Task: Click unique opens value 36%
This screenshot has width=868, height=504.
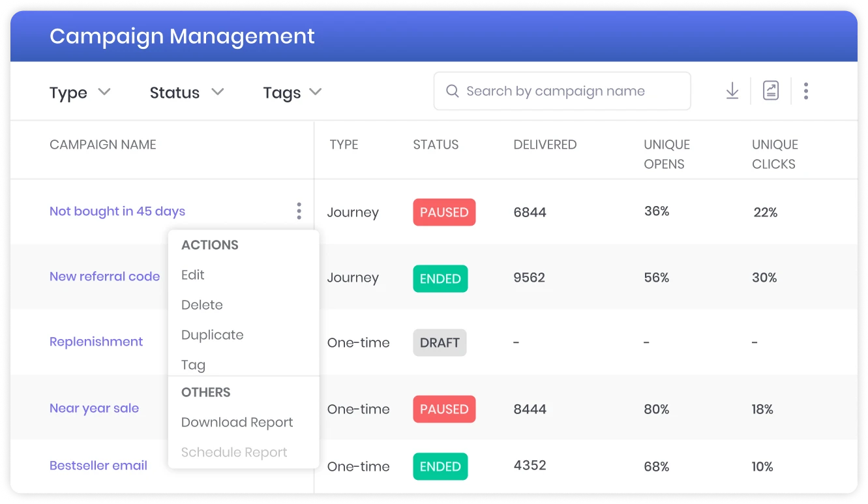Action: coord(657,211)
